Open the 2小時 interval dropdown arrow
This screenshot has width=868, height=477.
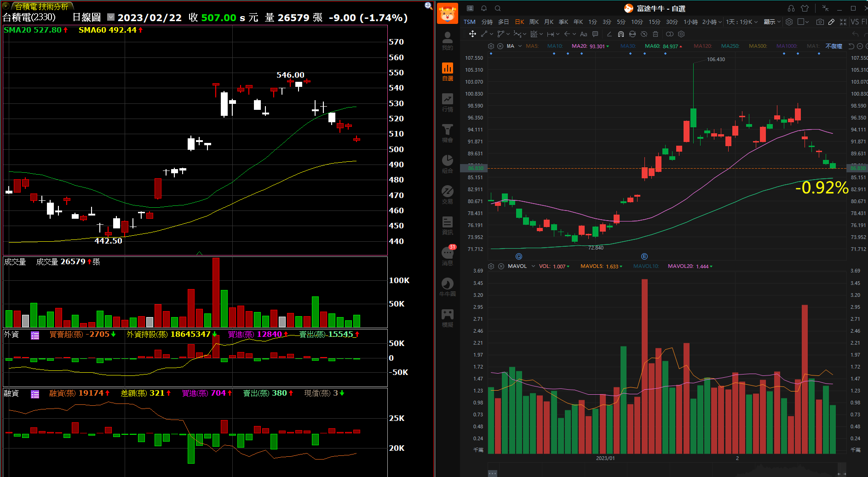[720, 22]
